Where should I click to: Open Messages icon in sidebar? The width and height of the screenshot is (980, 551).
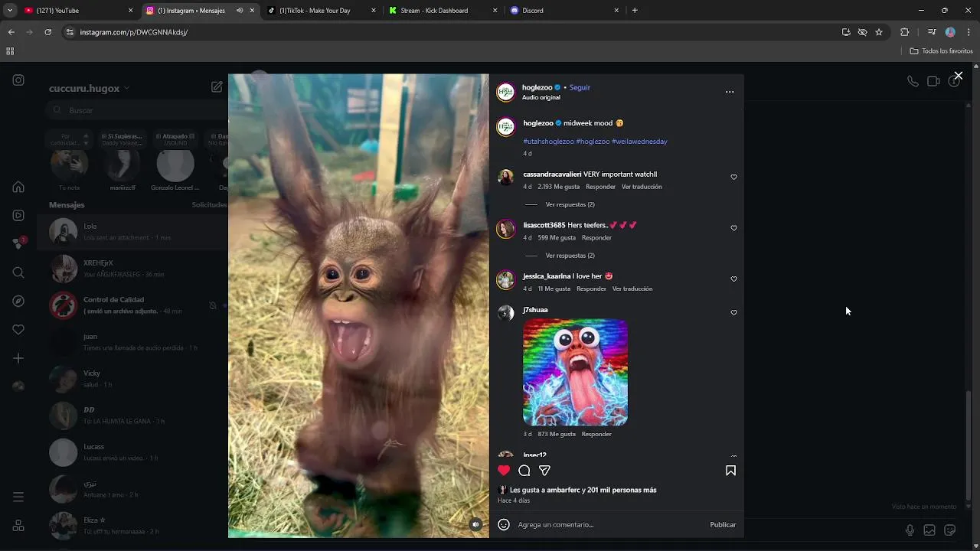tap(18, 243)
